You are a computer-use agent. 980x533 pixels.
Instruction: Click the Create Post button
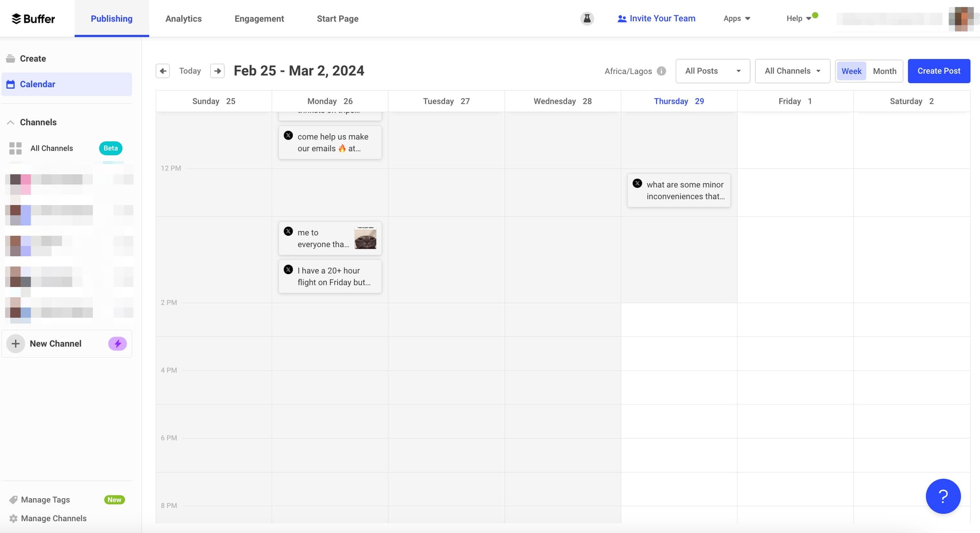point(938,71)
